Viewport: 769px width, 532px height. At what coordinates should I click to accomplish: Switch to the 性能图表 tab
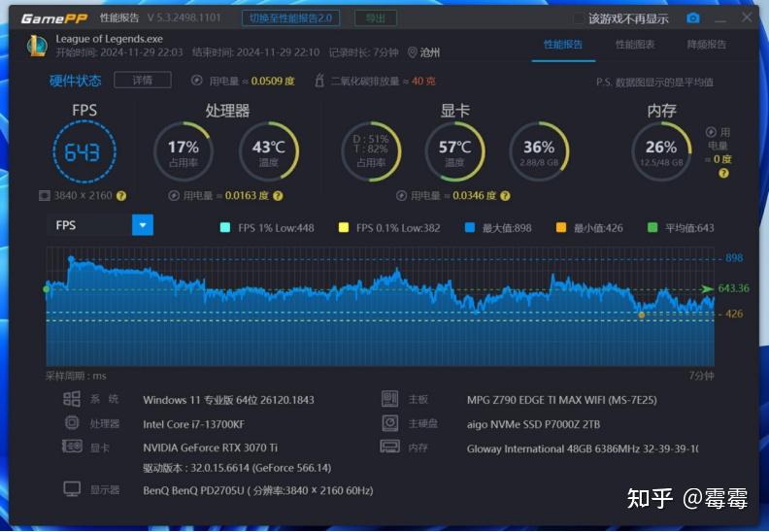pos(635,45)
